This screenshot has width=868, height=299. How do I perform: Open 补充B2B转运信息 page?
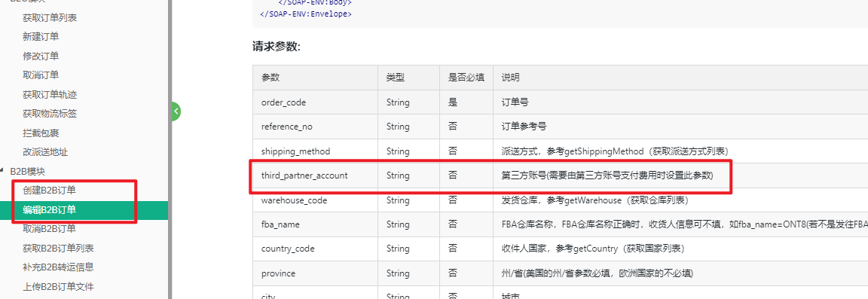click(58, 267)
